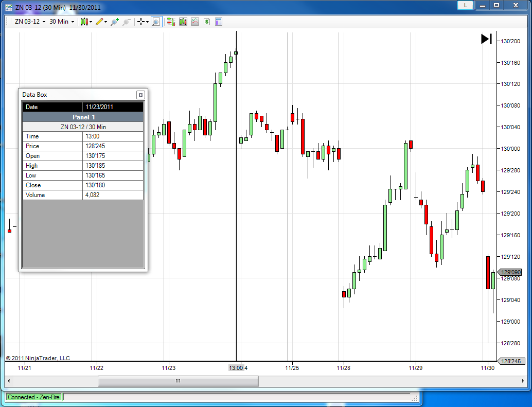Screen dimensions: 532x407
Task: Click the horizontal scrollbar thumb
Action: [x=178, y=381]
